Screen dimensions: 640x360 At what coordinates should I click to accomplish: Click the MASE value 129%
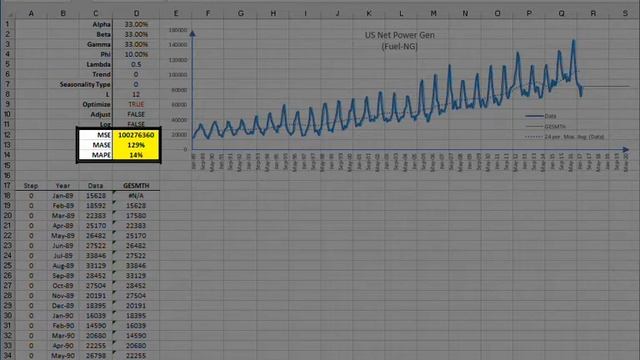pyautogui.click(x=136, y=145)
